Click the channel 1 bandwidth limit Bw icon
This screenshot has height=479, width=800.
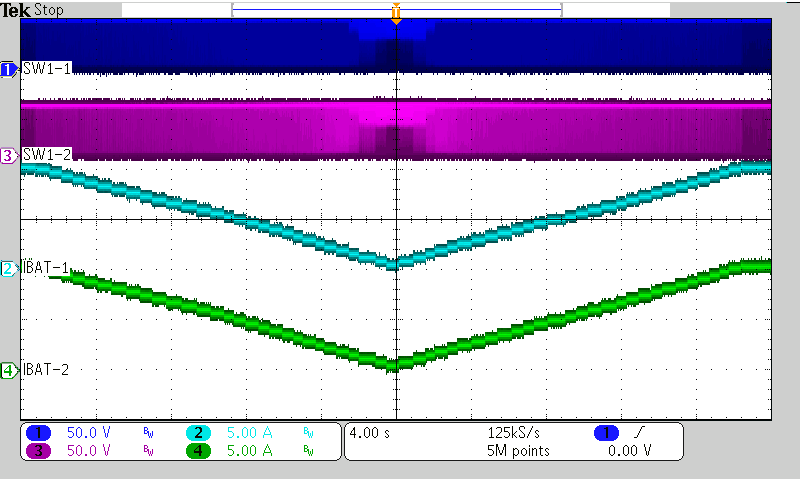click(x=148, y=434)
